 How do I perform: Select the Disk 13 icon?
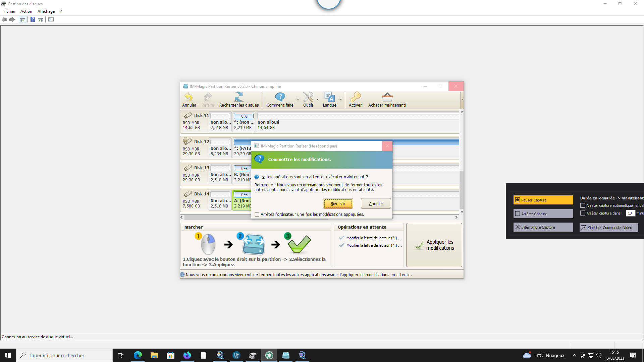(188, 168)
